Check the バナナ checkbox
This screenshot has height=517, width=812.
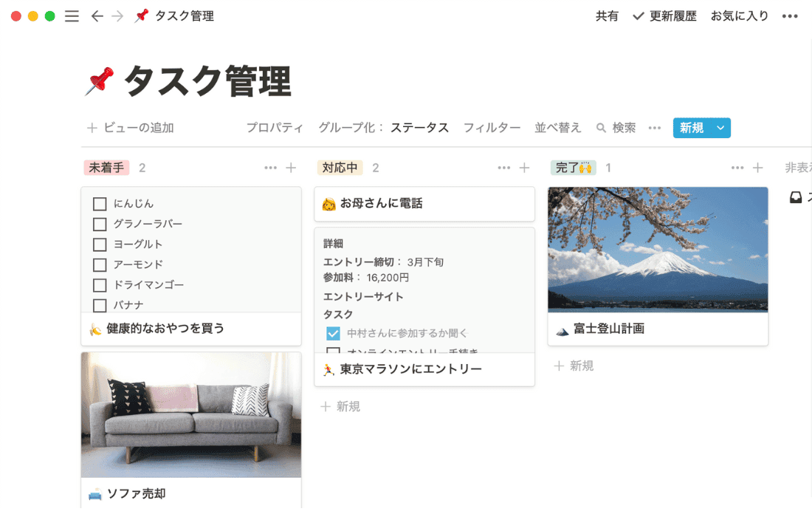(x=100, y=306)
